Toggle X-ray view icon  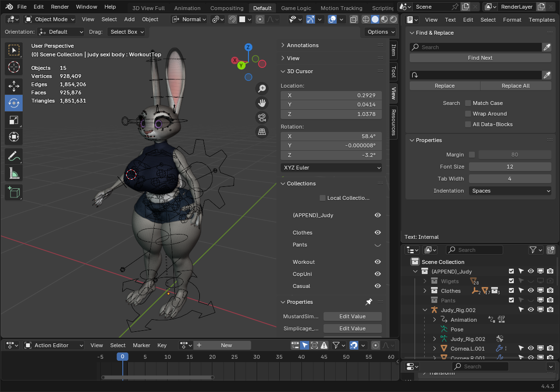353,19
